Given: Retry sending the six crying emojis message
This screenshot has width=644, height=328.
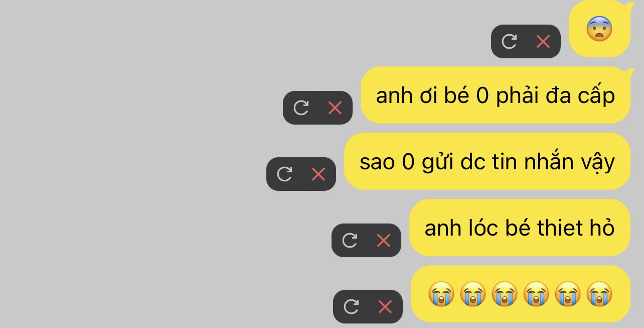Looking at the screenshot, I should [351, 306].
